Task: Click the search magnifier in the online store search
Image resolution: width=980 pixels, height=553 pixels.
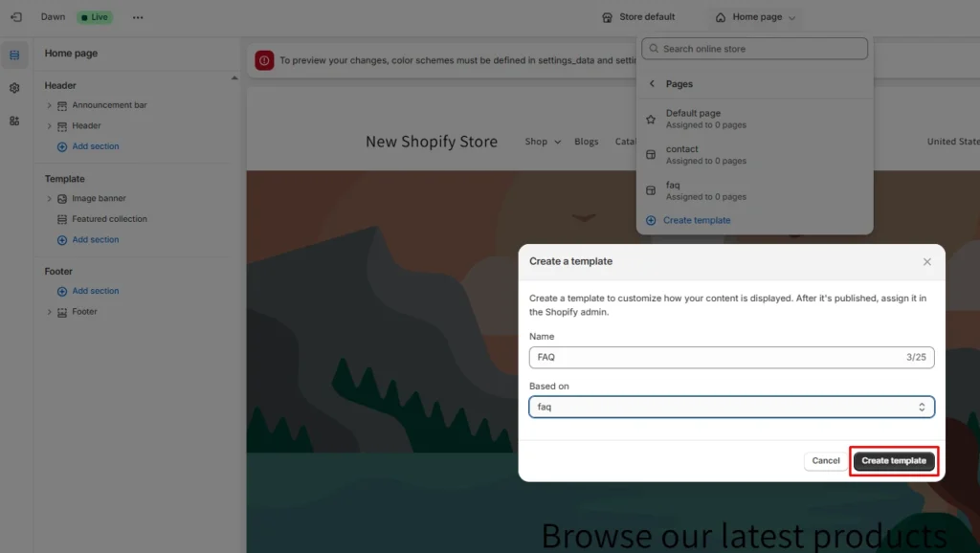Action: click(653, 48)
